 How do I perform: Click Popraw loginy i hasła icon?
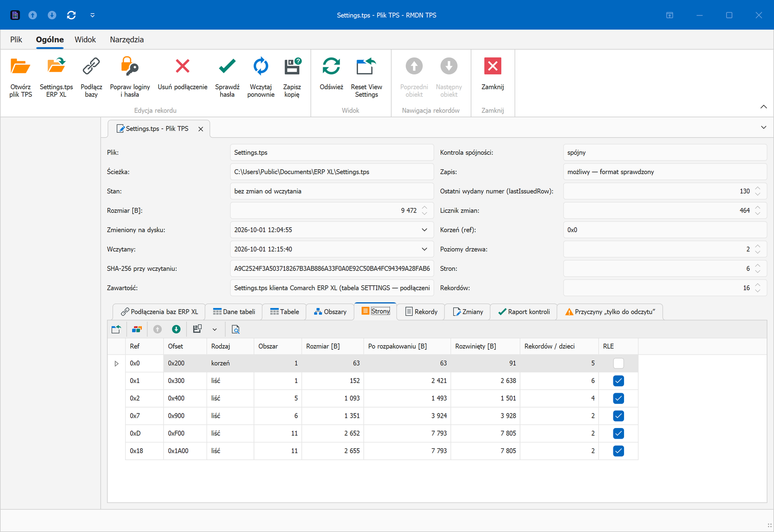pyautogui.click(x=130, y=66)
